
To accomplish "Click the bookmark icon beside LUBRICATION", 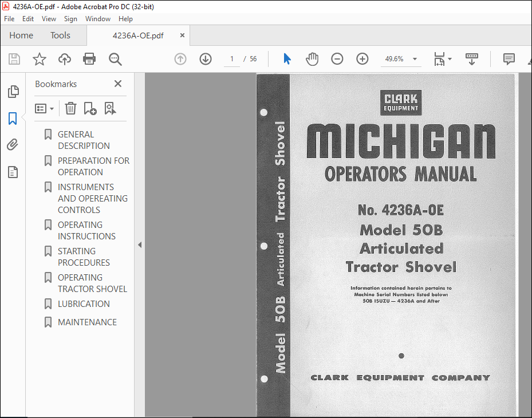I will [x=48, y=303].
